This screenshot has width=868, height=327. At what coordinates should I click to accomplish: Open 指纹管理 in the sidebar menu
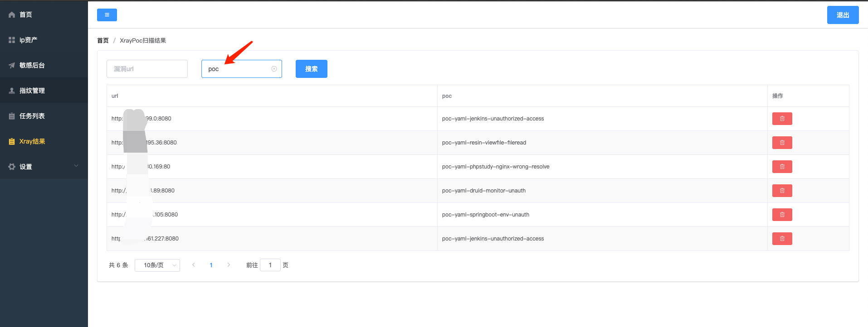tap(44, 91)
